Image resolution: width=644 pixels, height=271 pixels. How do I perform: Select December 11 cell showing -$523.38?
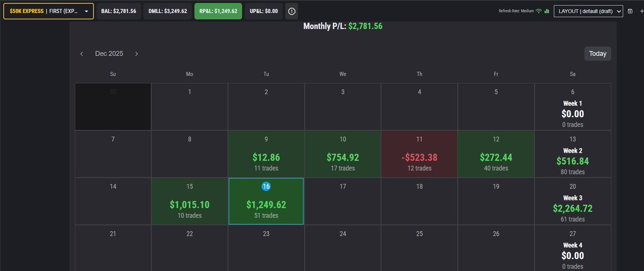pos(420,154)
